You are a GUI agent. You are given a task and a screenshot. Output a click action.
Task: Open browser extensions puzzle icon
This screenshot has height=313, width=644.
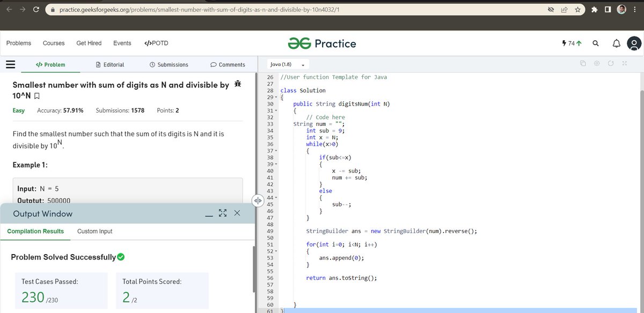point(594,10)
